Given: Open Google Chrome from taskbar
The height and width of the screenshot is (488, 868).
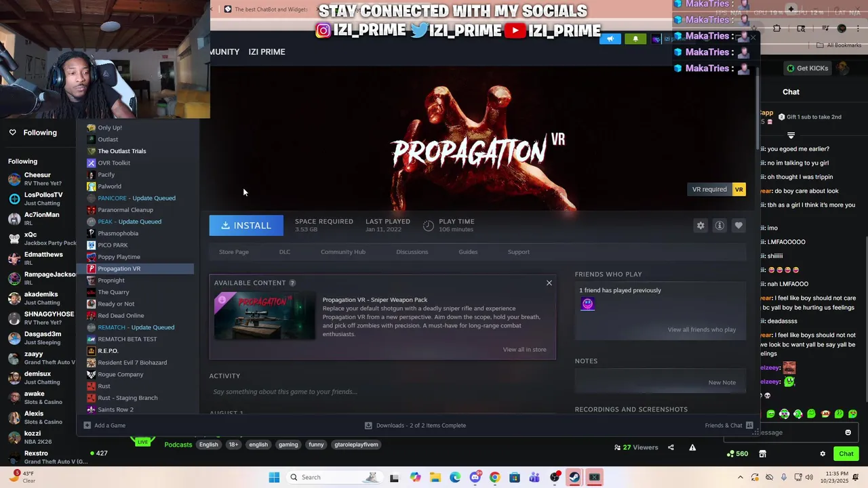Looking at the screenshot, I should coord(494,477).
